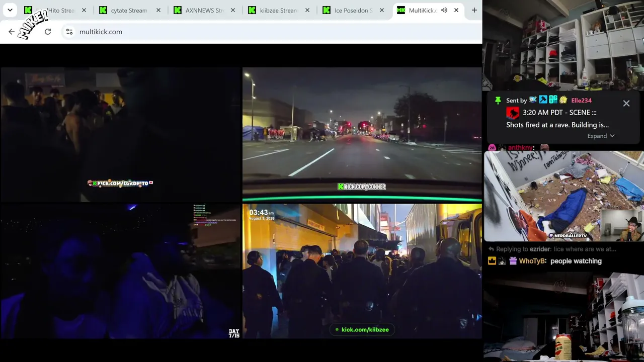The height and width of the screenshot is (362, 644).
Task: Click the 28 badge beside anthkny
Action: [492, 148]
